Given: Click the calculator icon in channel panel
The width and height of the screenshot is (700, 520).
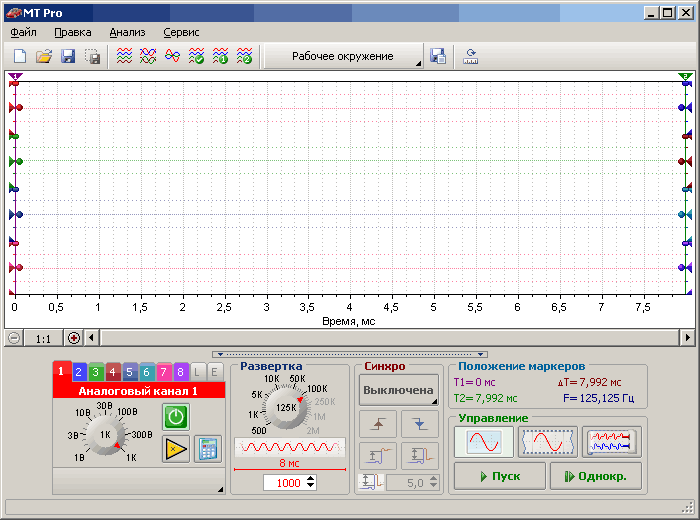Looking at the screenshot, I should [x=207, y=448].
